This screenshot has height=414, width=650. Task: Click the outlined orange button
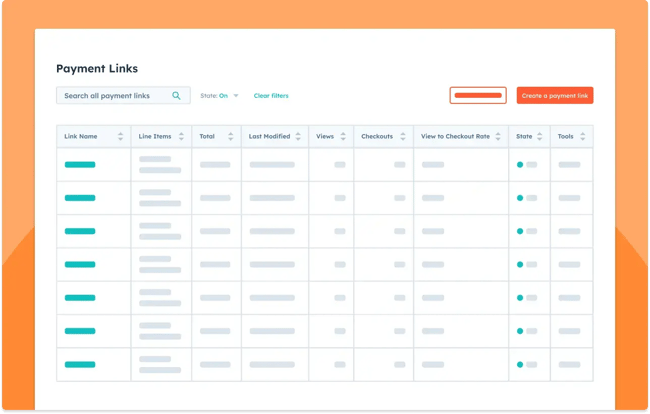click(x=478, y=96)
